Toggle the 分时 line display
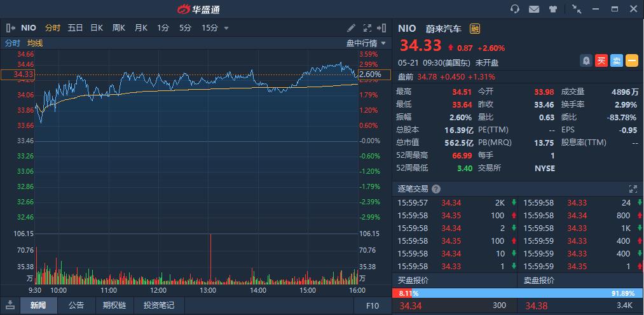644x315 pixels. point(13,43)
